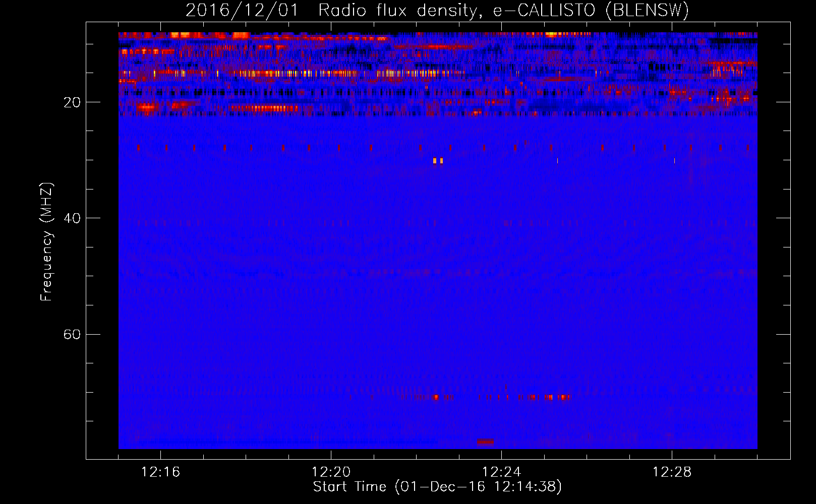Click the plot title "Radio flux density, e-CALLISTO (BLENSW)"
Screen dimensions: 816x504
(x=503, y=11)
